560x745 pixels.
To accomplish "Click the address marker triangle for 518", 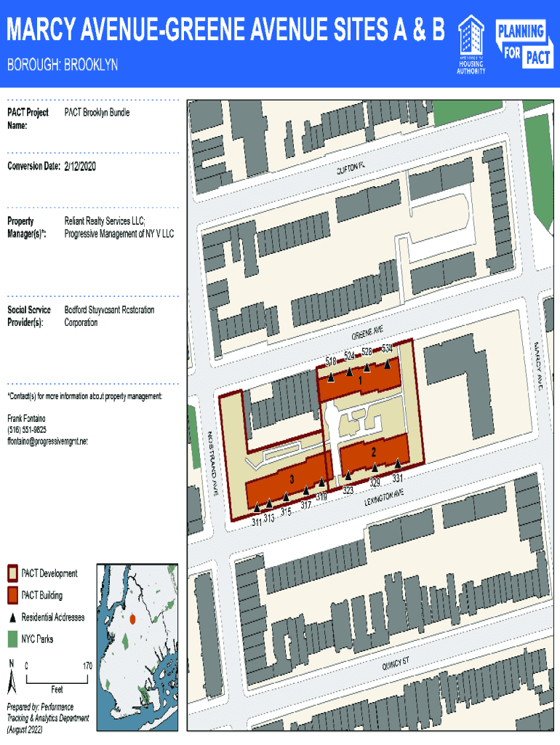I will [x=331, y=377].
